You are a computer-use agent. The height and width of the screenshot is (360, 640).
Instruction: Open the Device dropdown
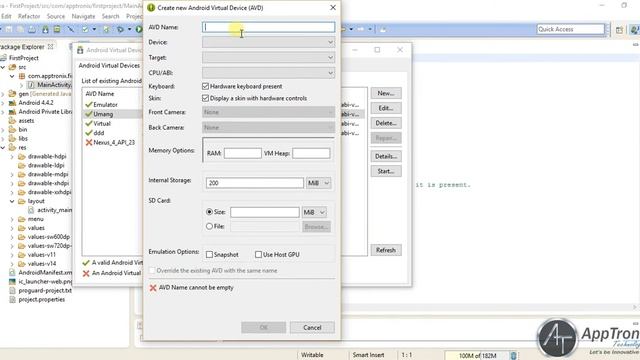269,42
